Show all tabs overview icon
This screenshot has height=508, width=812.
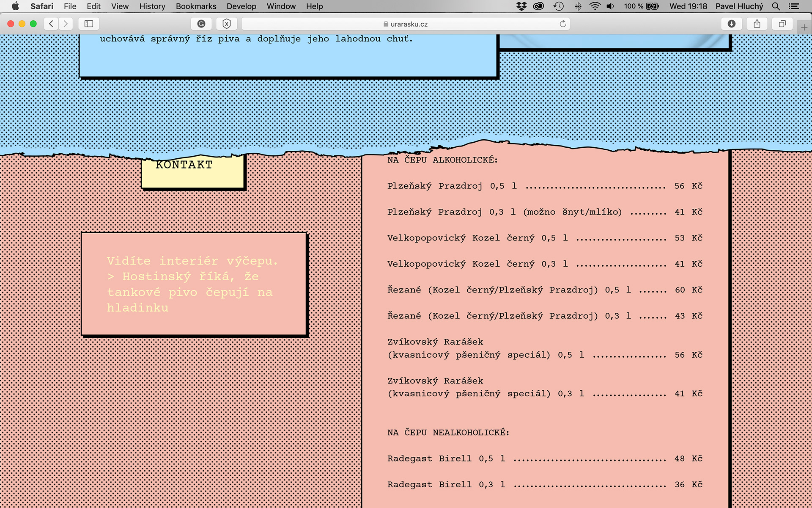pyautogui.click(x=782, y=24)
